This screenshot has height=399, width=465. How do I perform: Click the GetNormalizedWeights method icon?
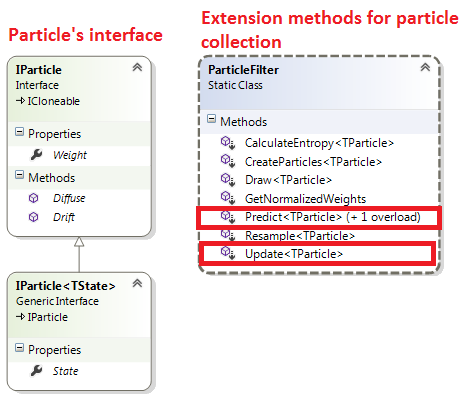coord(228,198)
